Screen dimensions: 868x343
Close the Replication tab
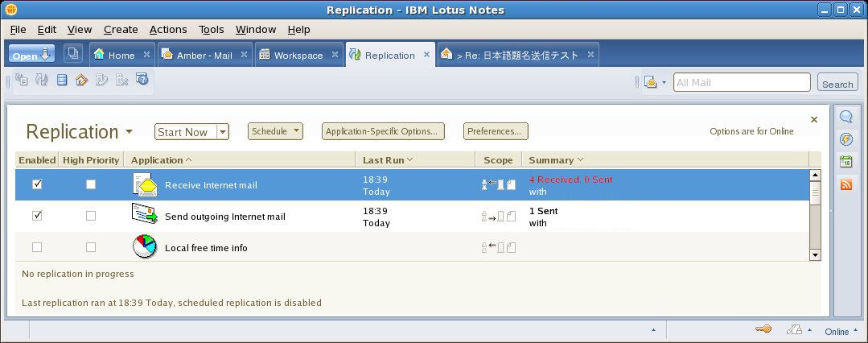[427, 54]
